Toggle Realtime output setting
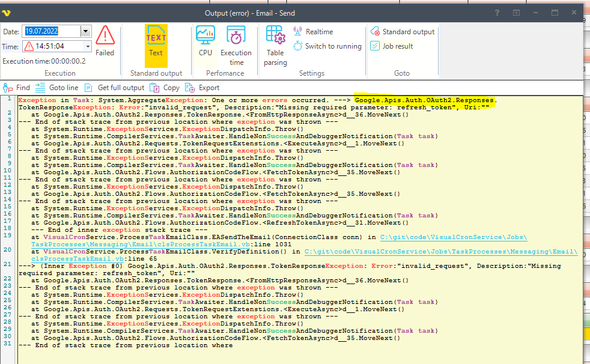The height and width of the screenshot is (364, 590). coord(313,32)
